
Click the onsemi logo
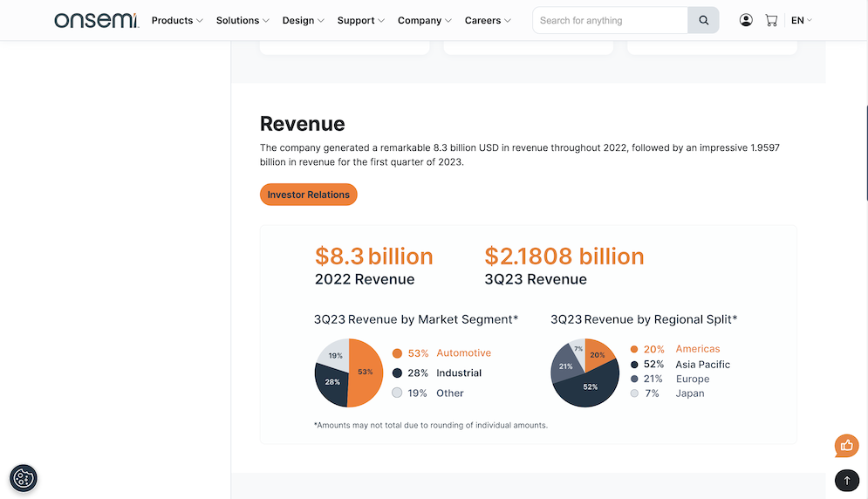click(x=96, y=20)
